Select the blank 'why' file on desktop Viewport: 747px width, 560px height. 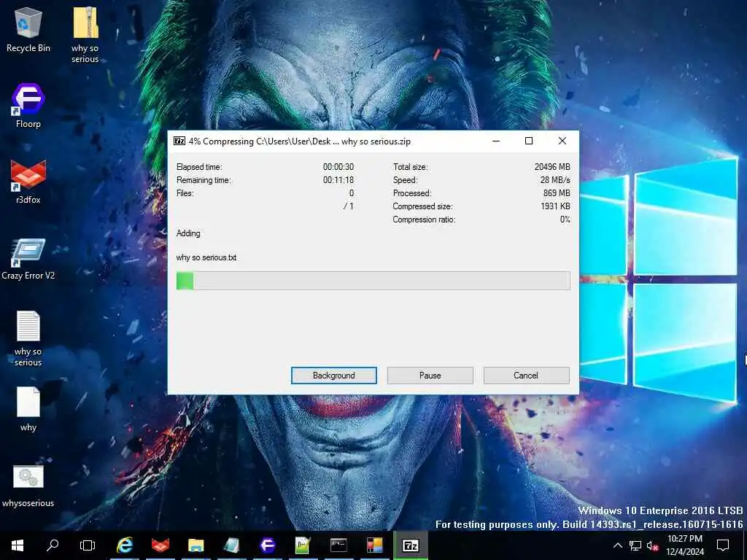pyautogui.click(x=28, y=409)
